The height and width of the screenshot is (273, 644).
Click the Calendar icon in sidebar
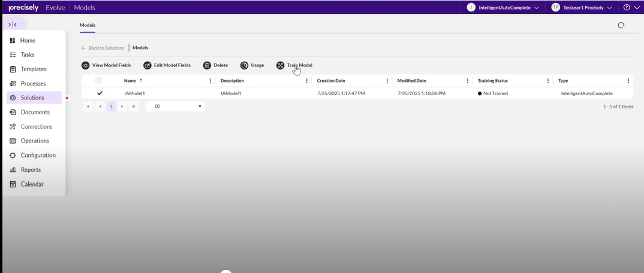(x=13, y=184)
